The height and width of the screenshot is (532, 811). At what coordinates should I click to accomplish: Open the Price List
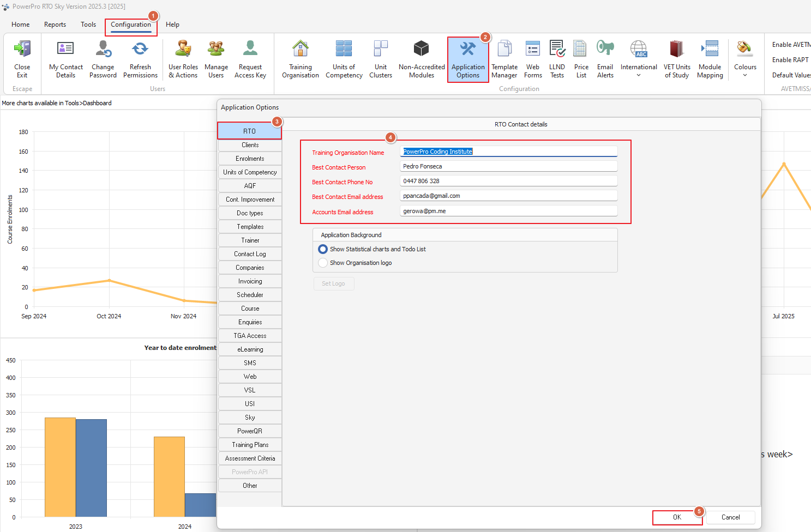581,59
